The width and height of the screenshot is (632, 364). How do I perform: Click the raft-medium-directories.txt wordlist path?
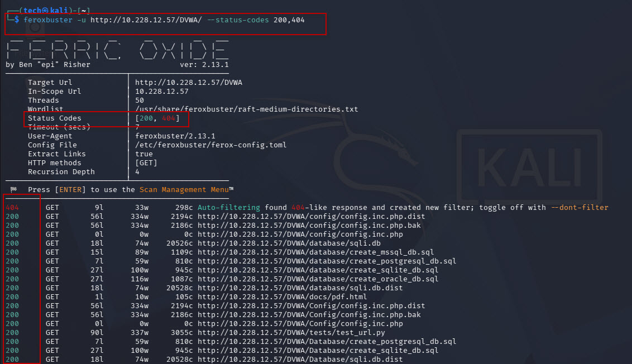coord(246,109)
